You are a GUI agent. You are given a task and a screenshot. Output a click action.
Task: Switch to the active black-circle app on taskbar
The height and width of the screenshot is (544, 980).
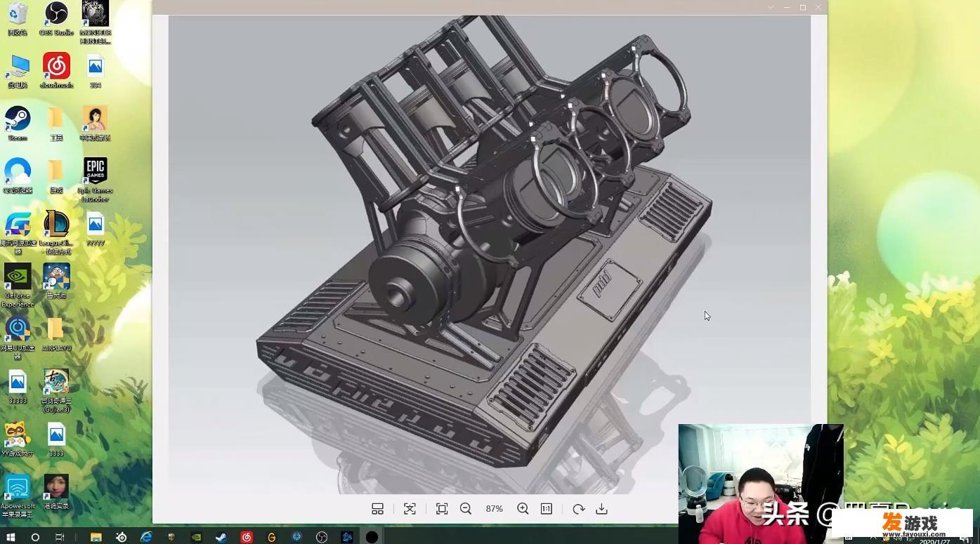[x=372, y=537]
